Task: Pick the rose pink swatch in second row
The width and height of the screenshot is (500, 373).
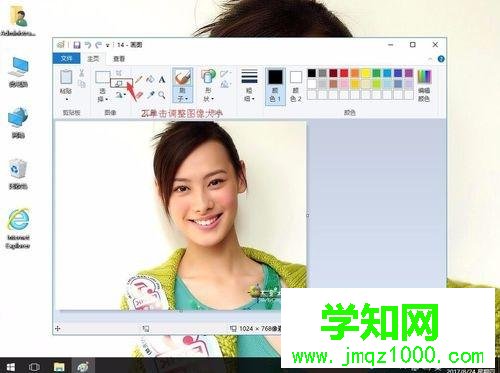Action: tap(344, 84)
